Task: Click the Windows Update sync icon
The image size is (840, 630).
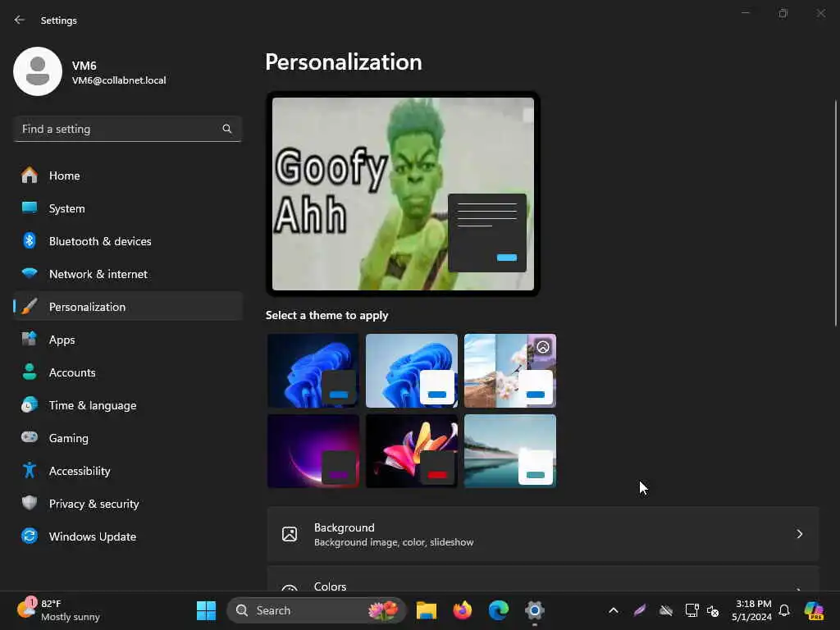Action: pyautogui.click(x=30, y=536)
